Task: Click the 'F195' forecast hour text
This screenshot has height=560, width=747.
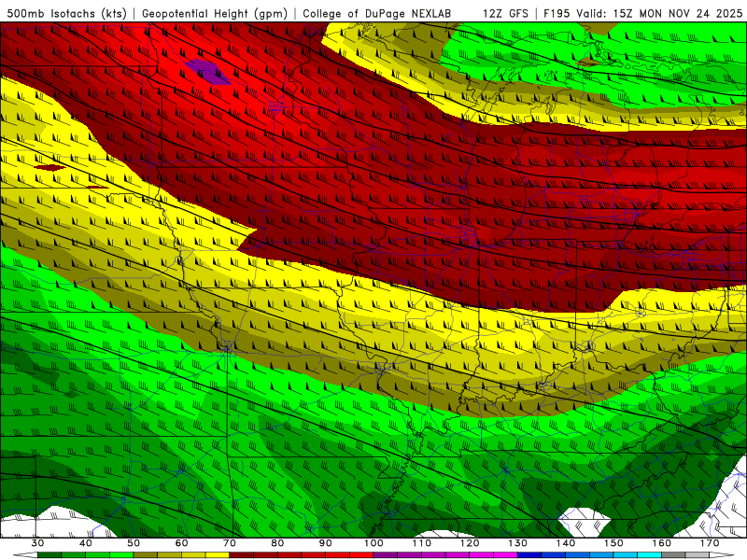Action: 557,13
